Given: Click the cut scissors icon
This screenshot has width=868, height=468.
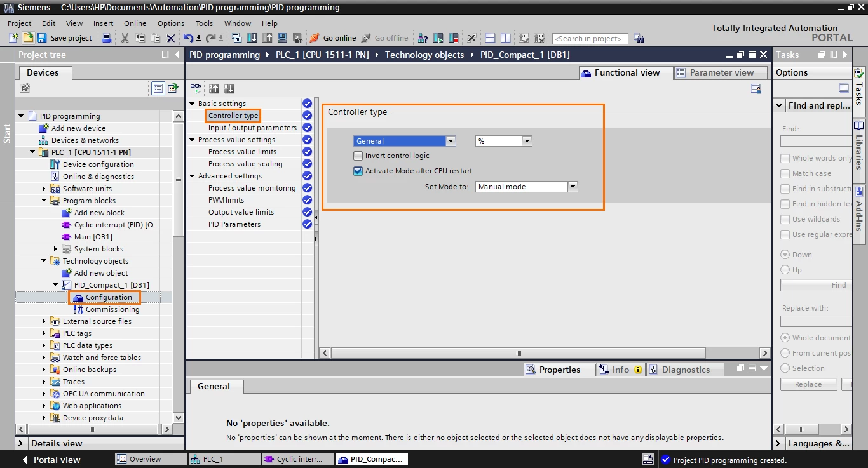Looking at the screenshot, I should coord(125,38).
